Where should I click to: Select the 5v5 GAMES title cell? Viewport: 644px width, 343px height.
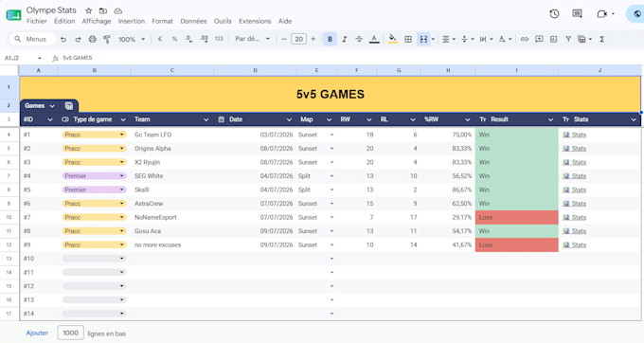point(331,94)
